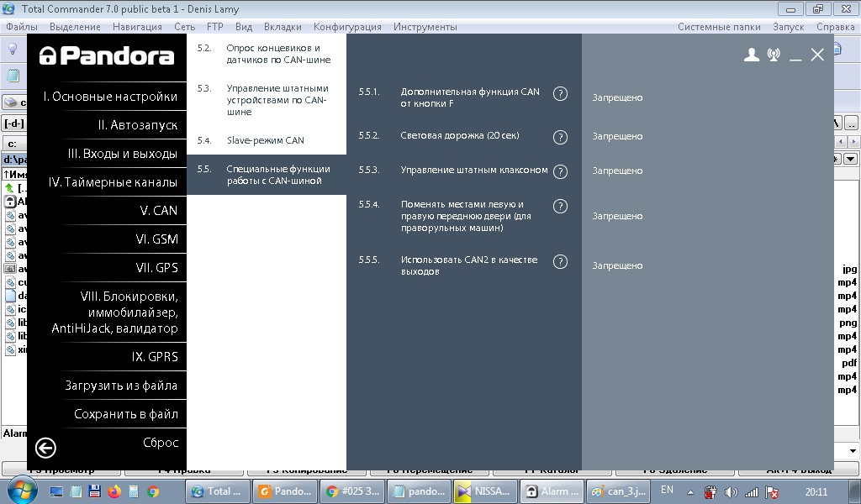Open help icon for Световая дорожка setting
Viewport: 861px width, 504px height.
tap(560, 137)
